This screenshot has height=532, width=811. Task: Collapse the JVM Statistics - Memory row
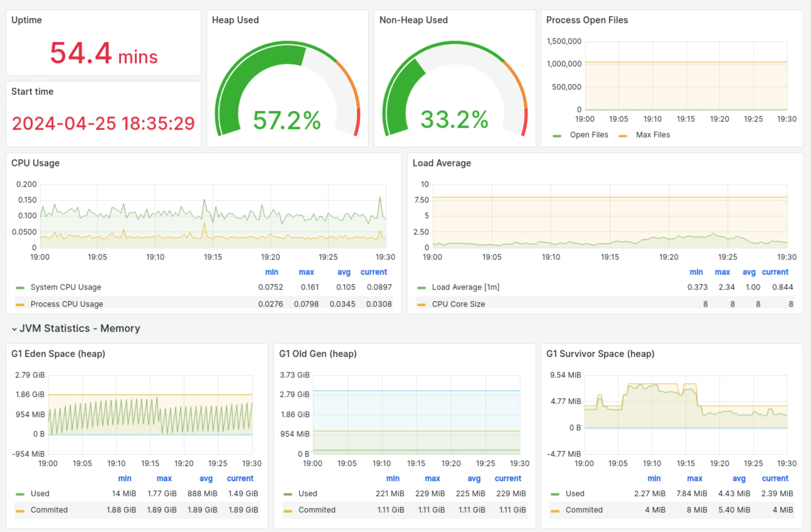point(76,328)
